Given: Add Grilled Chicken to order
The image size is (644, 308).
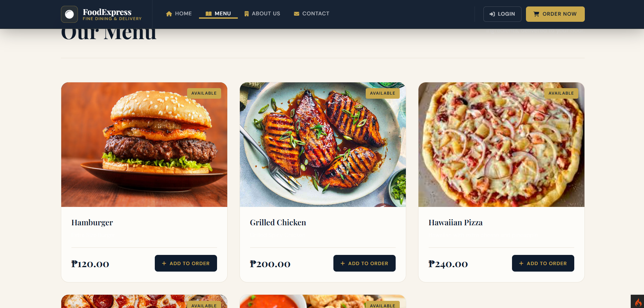Looking at the screenshot, I should tap(364, 263).
